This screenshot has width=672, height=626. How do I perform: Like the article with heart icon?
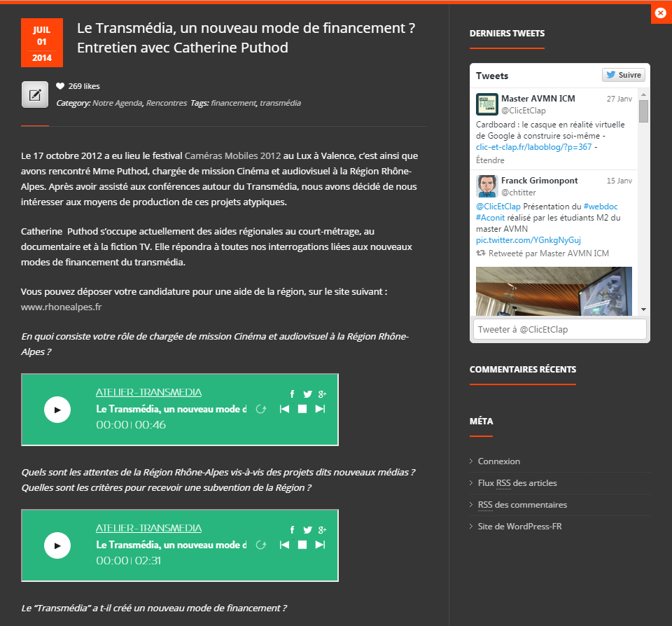tap(60, 86)
